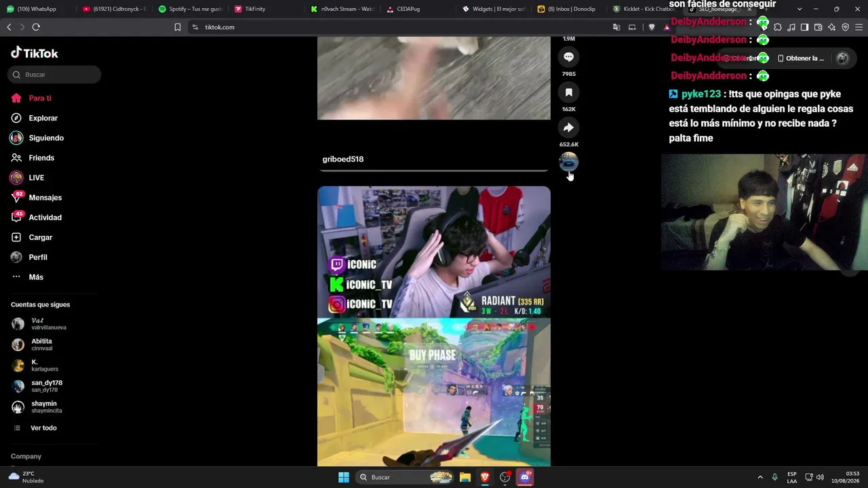The width and height of the screenshot is (868, 488).
Task: Open the media control music-note icon
Action: pyautogui.click(x=791, y=27)
